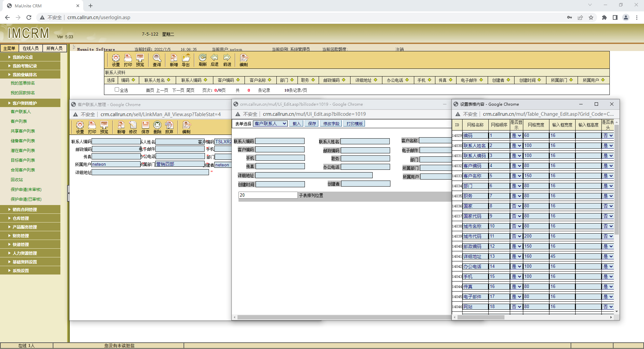Screen dimensions: 644x349
Task: Open saved passwords key icon in address bar
Action: pyautogui.click(x=570, y=17)
